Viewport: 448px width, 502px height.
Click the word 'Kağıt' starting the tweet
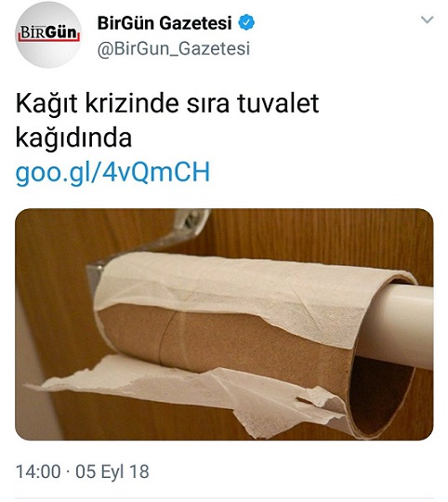[x=46, y=103]
